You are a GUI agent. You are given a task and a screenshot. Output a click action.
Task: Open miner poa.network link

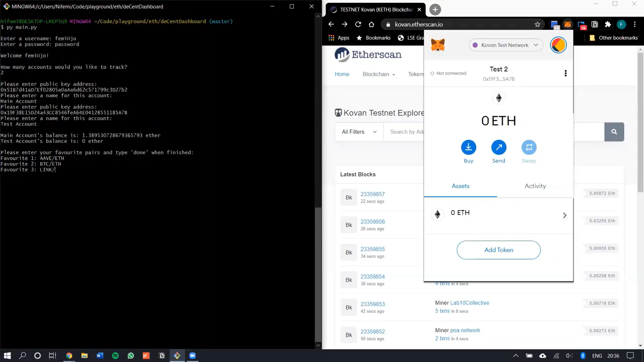point(465,330)
